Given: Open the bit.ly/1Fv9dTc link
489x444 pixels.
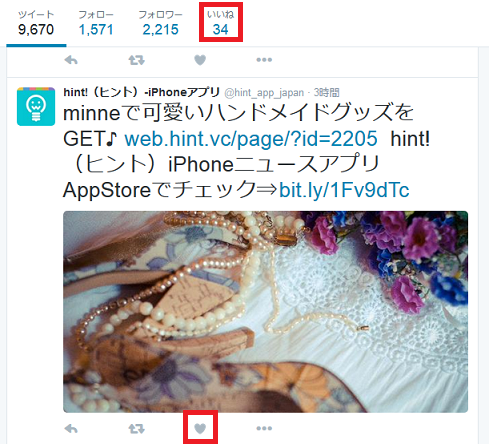Looking at the screenshot, I should (x=344, y=190).
